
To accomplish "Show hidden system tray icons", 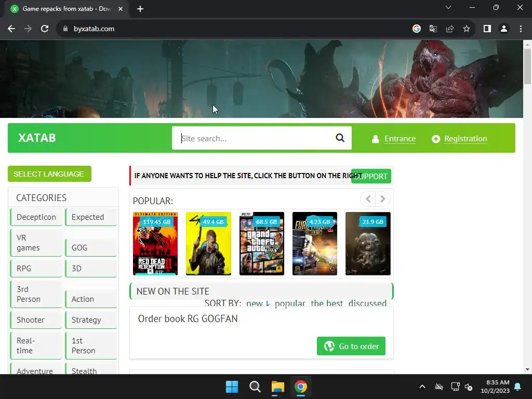I will click(x=422, y=387).
